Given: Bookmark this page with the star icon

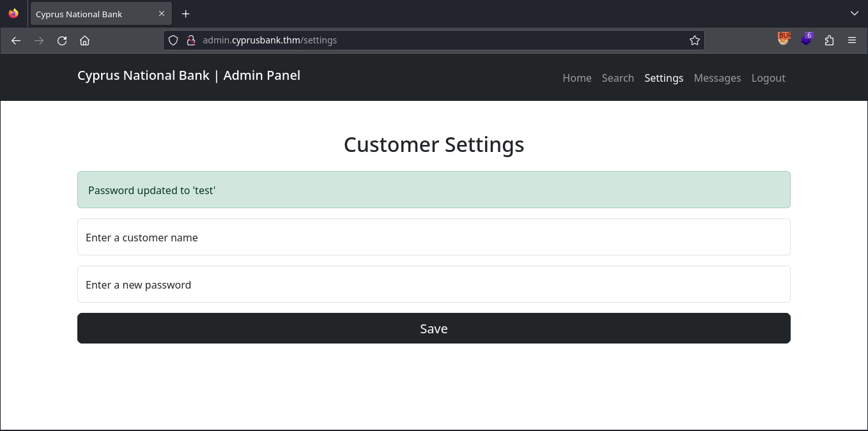Looking at the screenshot, I should pyautogui.click(x=694, y=40).
